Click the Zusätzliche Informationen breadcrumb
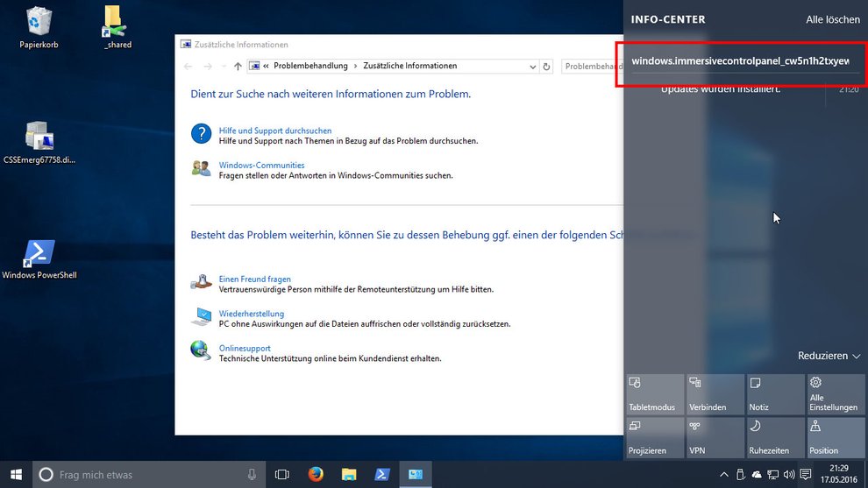The image size is (868, 488). pos(410,66)
